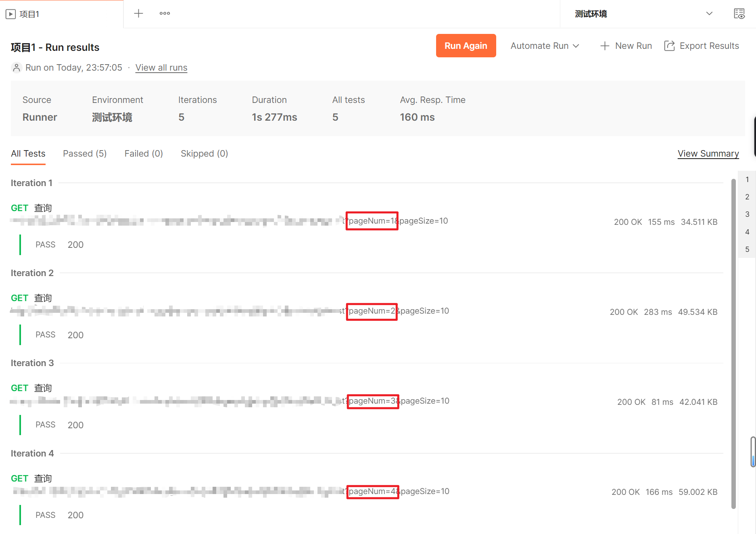
Task: Select the All Tests tab
Action: pyautogui.click(x=28, y=153)
